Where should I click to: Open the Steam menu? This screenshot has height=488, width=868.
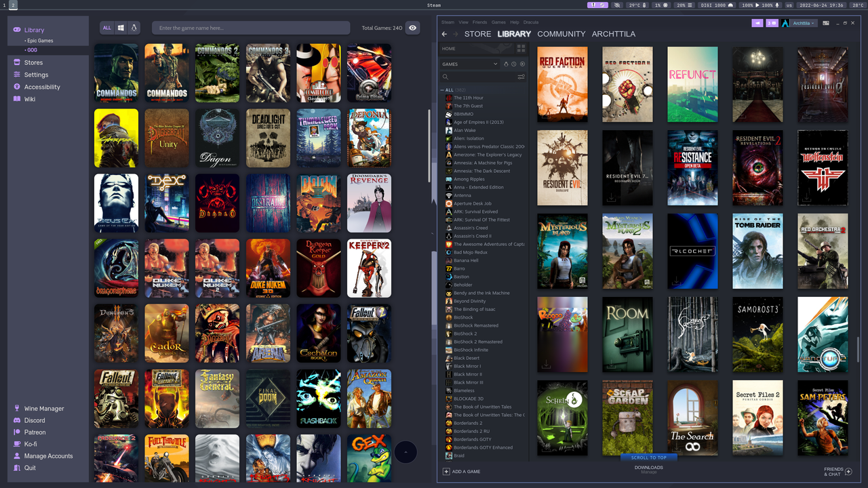tap(448, 22)
